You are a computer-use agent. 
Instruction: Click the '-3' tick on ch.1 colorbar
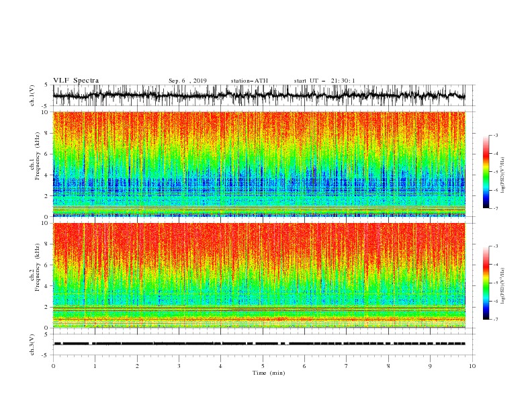[495, 135]
